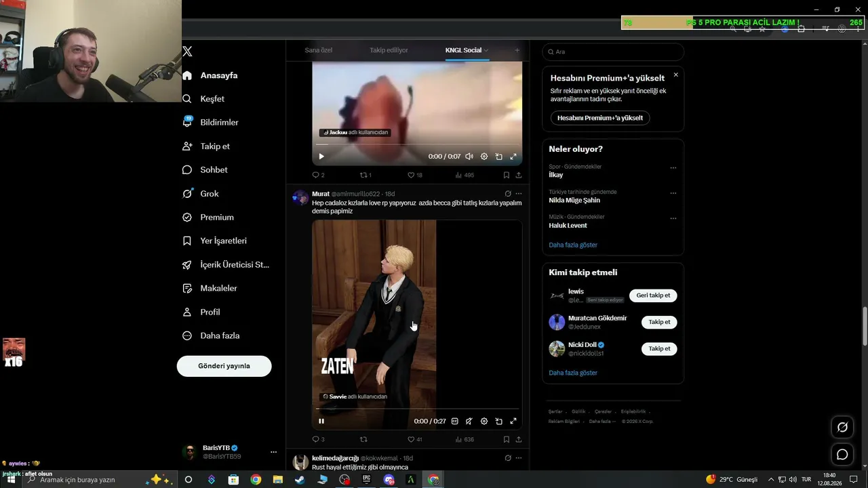Follow Muratcan Gökdemir with Takip et
Image resolution: width=868 pixels, height=488 pixels.
[x=659, y=322]
